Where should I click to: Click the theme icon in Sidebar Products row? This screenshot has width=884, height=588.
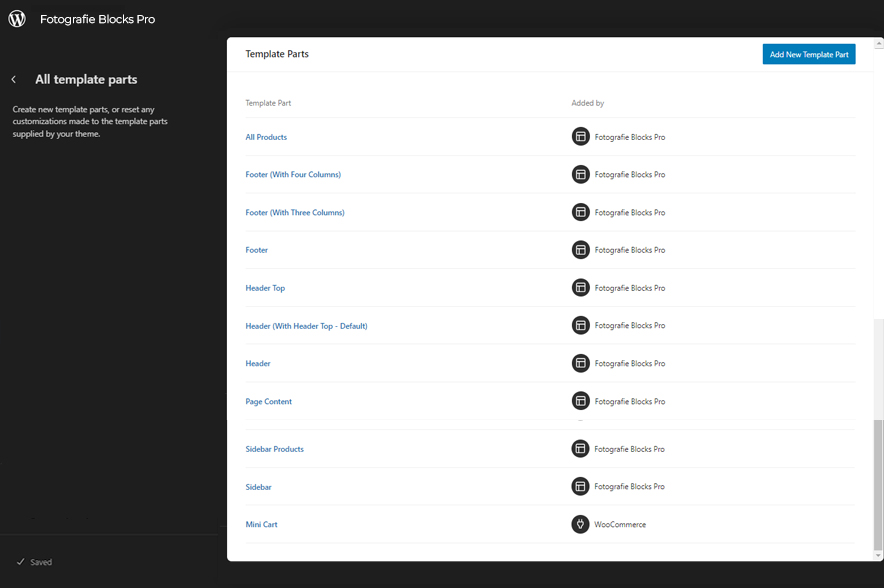coord(580,449)
